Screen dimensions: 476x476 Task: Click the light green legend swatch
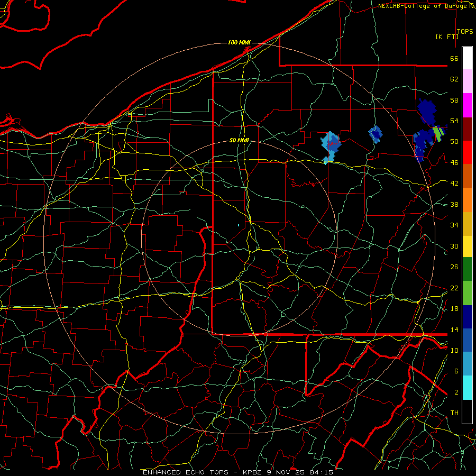[x=467, y=293]
